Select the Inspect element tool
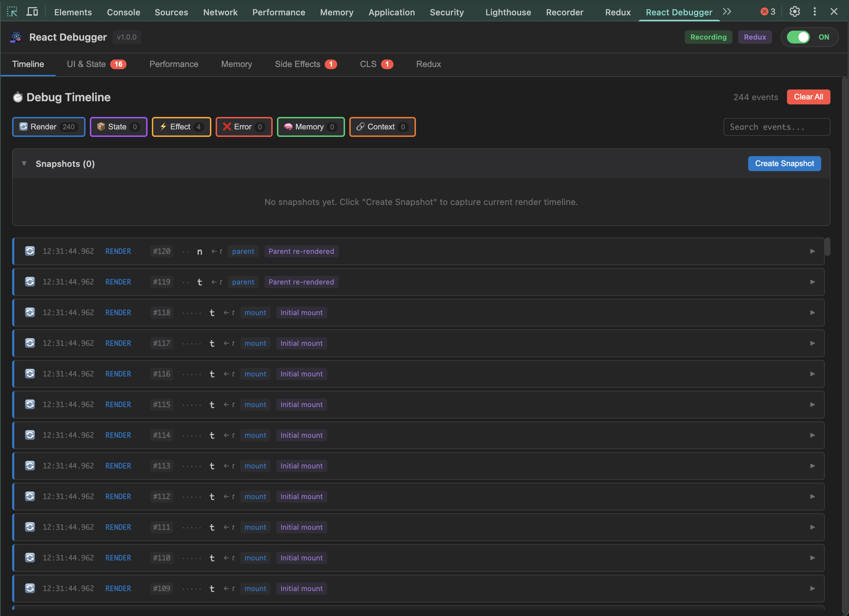849x616 pixels. point(13,11)
